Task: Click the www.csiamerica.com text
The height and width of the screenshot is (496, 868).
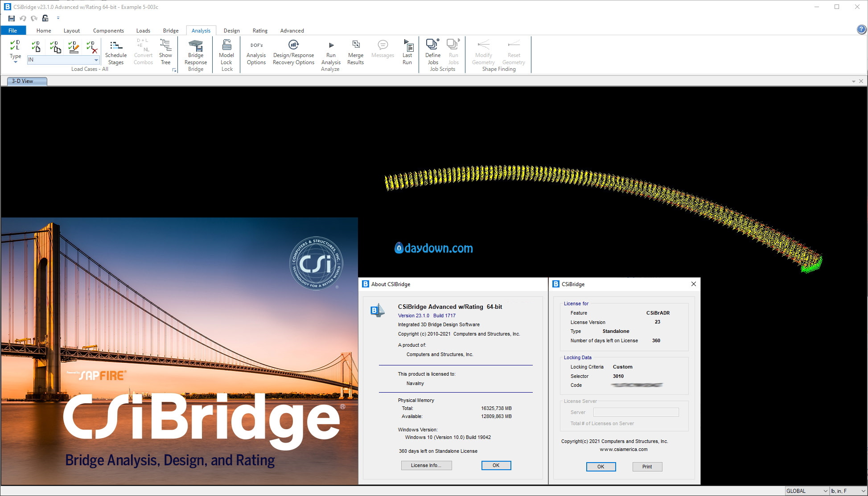Action: pos(623,449)
